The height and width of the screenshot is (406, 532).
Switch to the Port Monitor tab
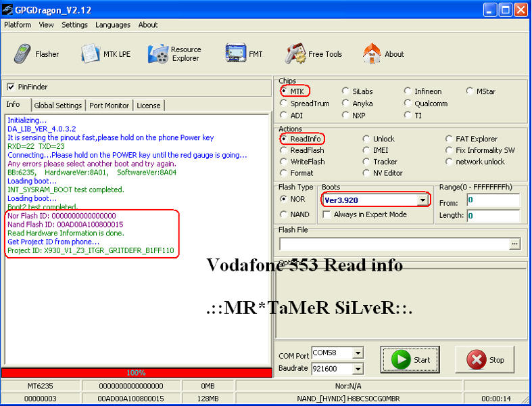point(110,106)
